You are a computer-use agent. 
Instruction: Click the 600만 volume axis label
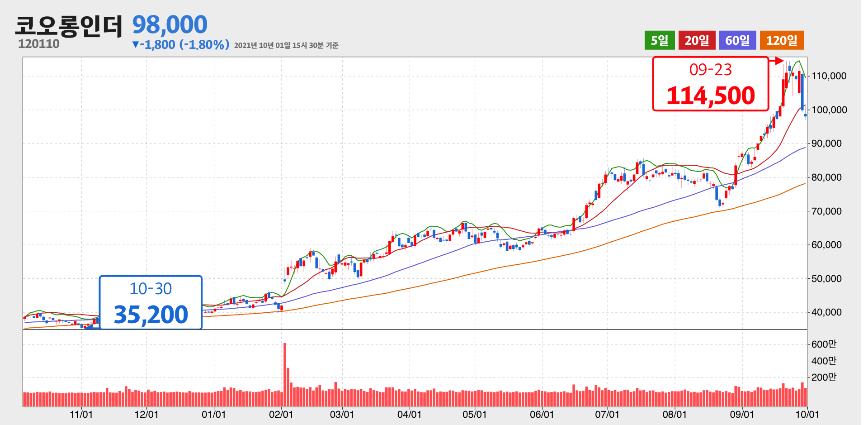pyautogui.click(x=824, y=344)
